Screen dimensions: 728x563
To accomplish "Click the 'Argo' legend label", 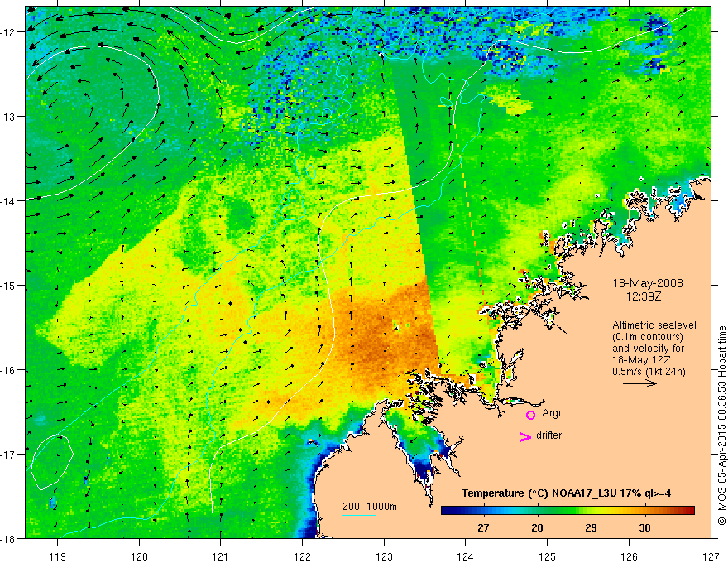I will [x=553, y=413].
